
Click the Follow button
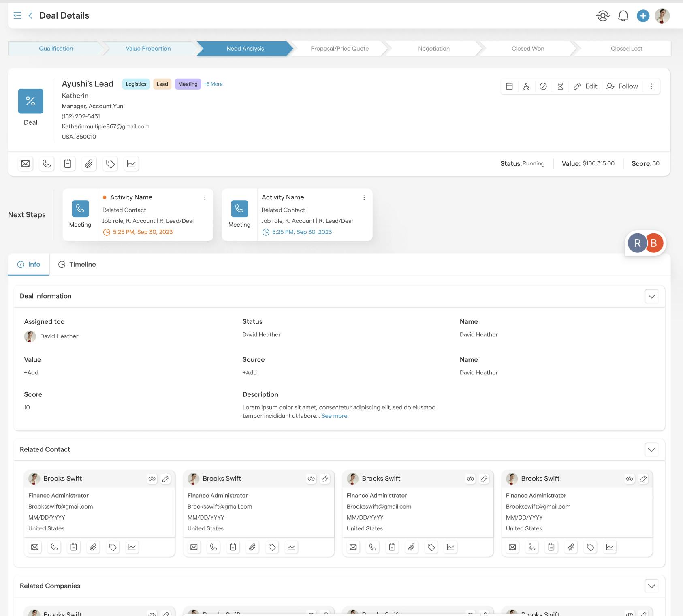click(x=622, y=86)
